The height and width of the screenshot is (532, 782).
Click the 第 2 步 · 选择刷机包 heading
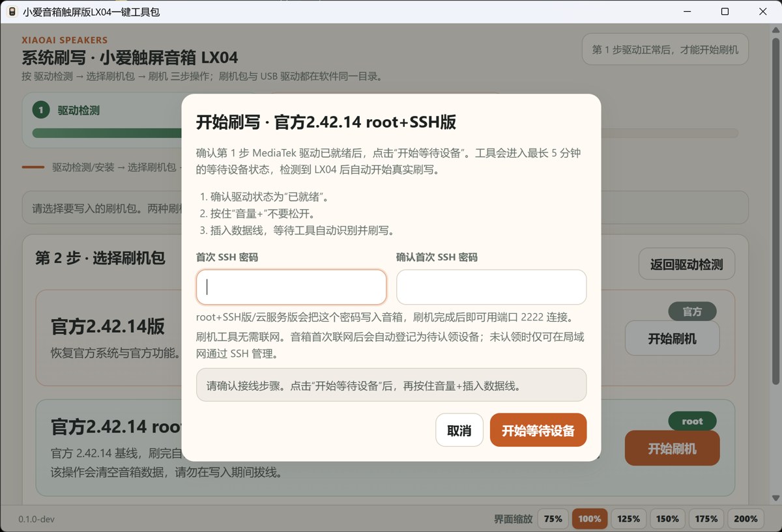click(100, 258)
